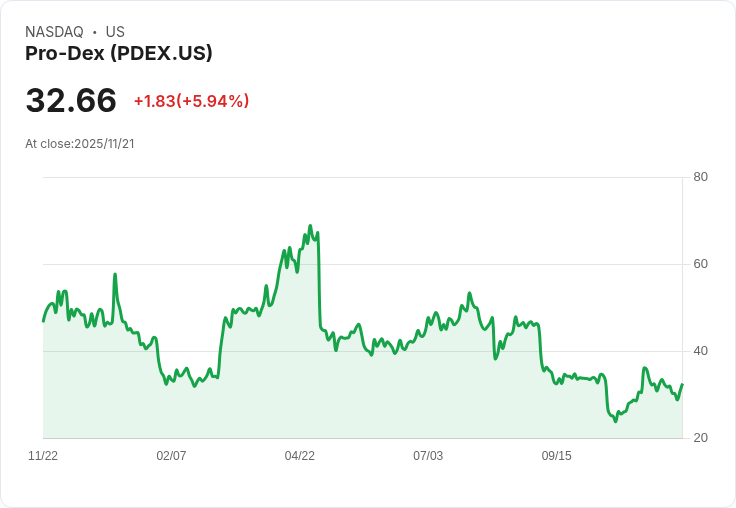Click the 02/07 x-axis date label
736x508 pixels.
[171, 456]
